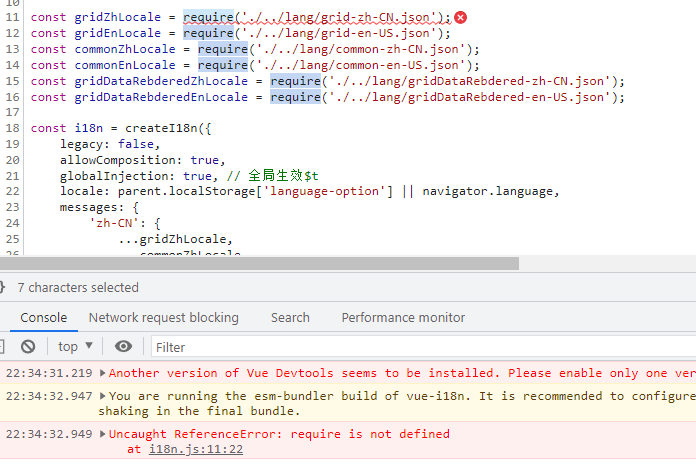Viewport: 696px width, 464px height.
Task: Click 'legacy: false' on line 19
Action: [x=107, y=144]
